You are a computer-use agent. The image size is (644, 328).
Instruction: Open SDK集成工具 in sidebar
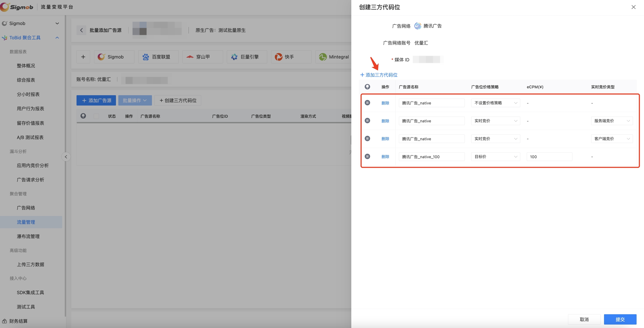pyautogui.click(x=31, y=293)
